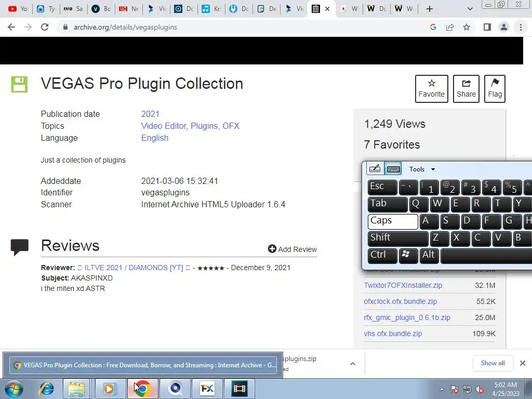Click the Add Review plus icon

point(272,249)
